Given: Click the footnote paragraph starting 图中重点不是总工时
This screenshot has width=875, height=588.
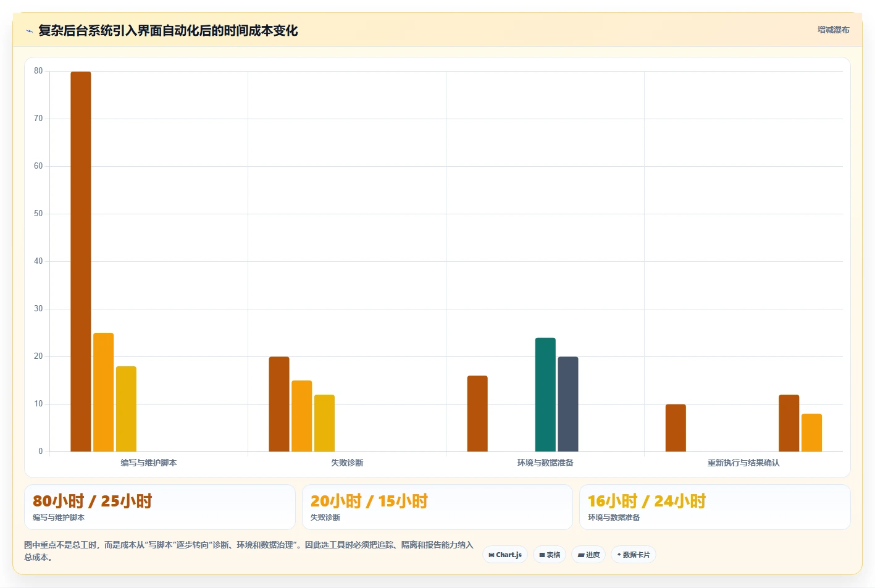Looking at the screenshot, I should pos(249,551).
